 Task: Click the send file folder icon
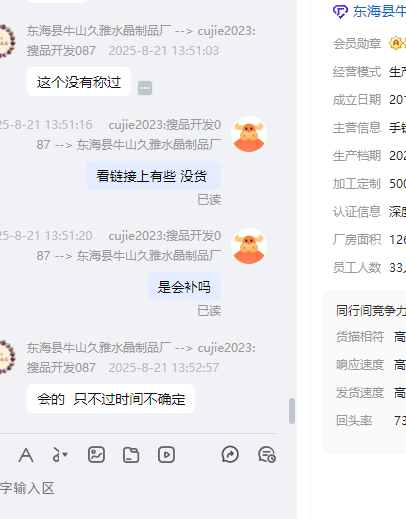click(131, 455)
